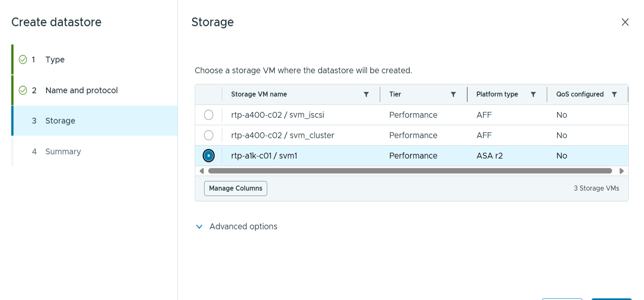644x300 pixels.
Task: Filter the Storage VM name column
Action: (x=366, y=94)
